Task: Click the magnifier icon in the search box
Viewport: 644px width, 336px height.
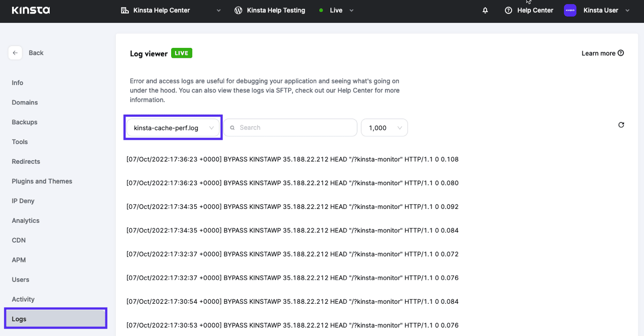Action: [232, 127]
